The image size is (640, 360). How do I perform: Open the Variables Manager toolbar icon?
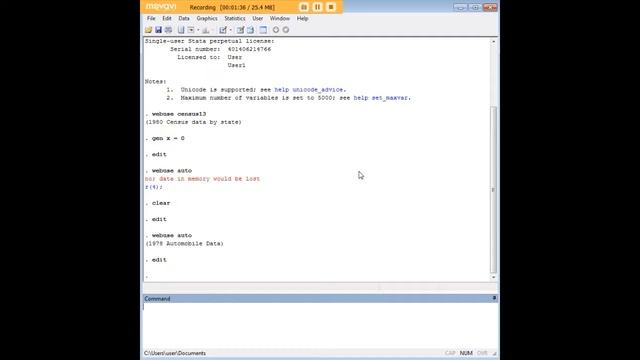[263, 30]
